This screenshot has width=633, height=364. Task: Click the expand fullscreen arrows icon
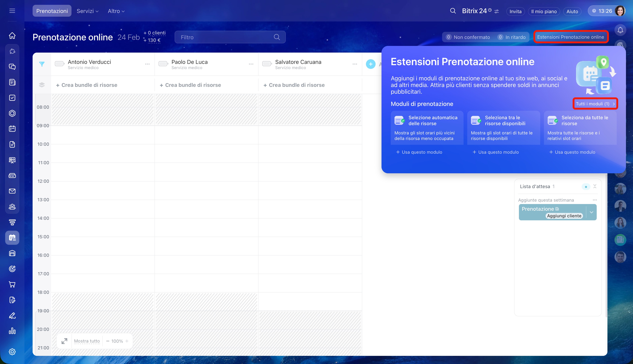64,341
